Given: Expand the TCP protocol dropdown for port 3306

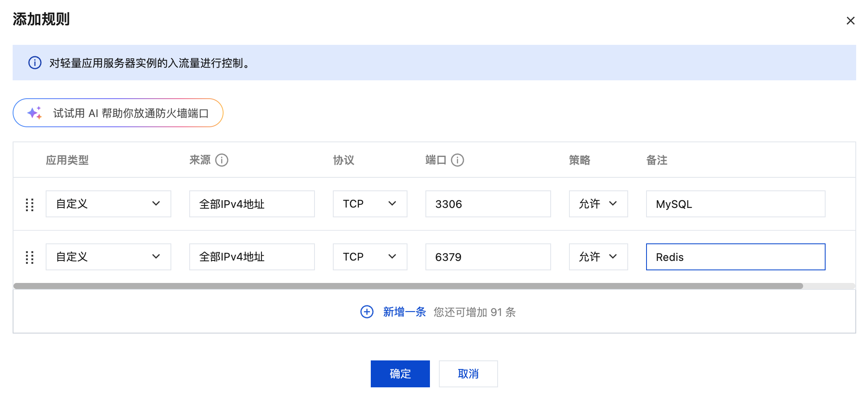Looking at the screenshot, I should click(370, 204).
